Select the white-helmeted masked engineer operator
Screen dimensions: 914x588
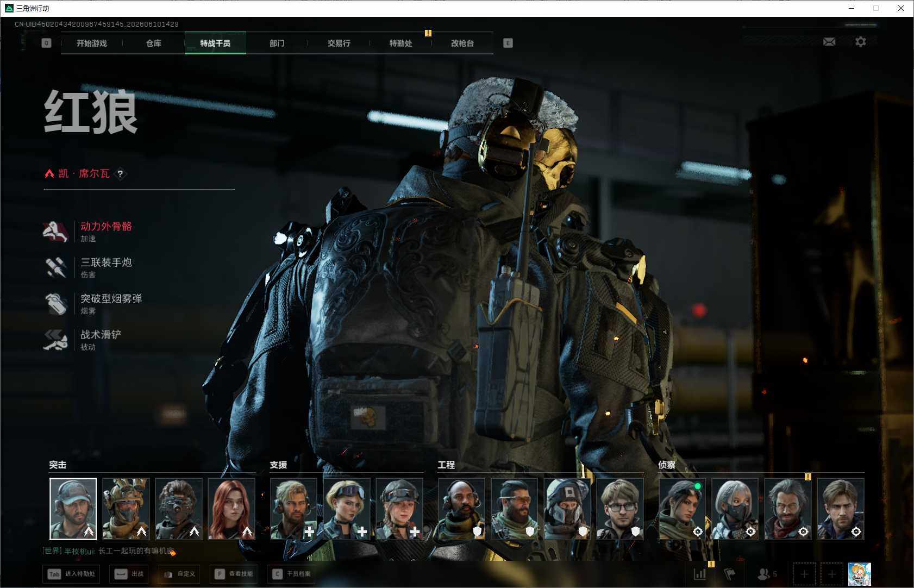tap(567, 509)
